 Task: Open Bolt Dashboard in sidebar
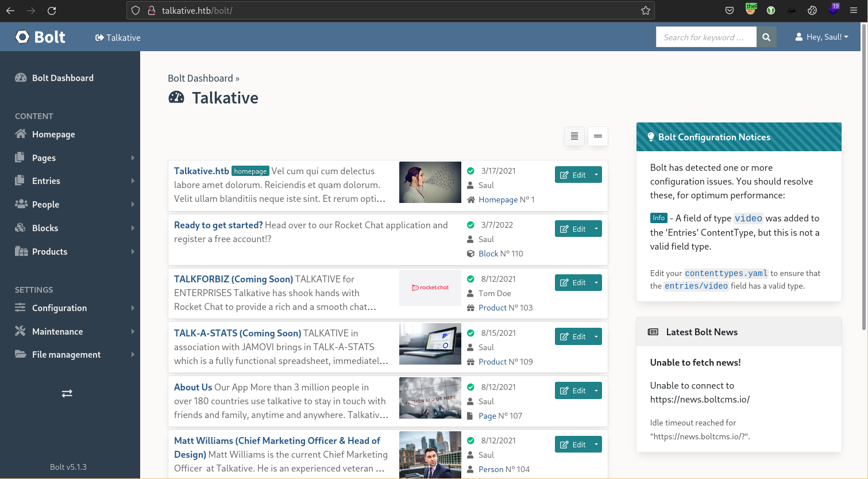(x=63, y=78)
